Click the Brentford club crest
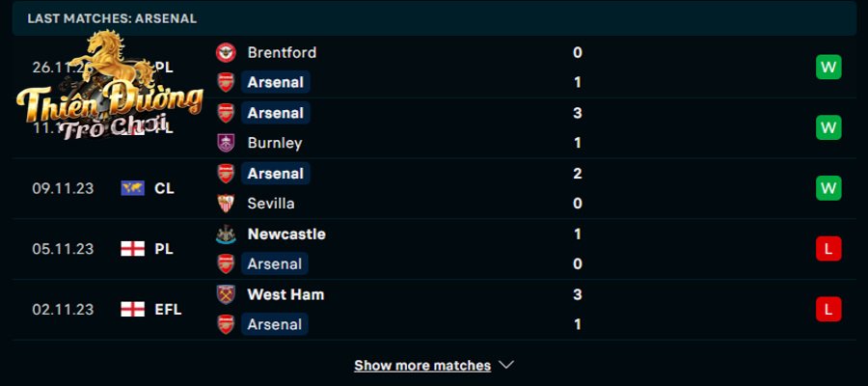868x386 pixels. pyautogui.click(x=226, y=53)
